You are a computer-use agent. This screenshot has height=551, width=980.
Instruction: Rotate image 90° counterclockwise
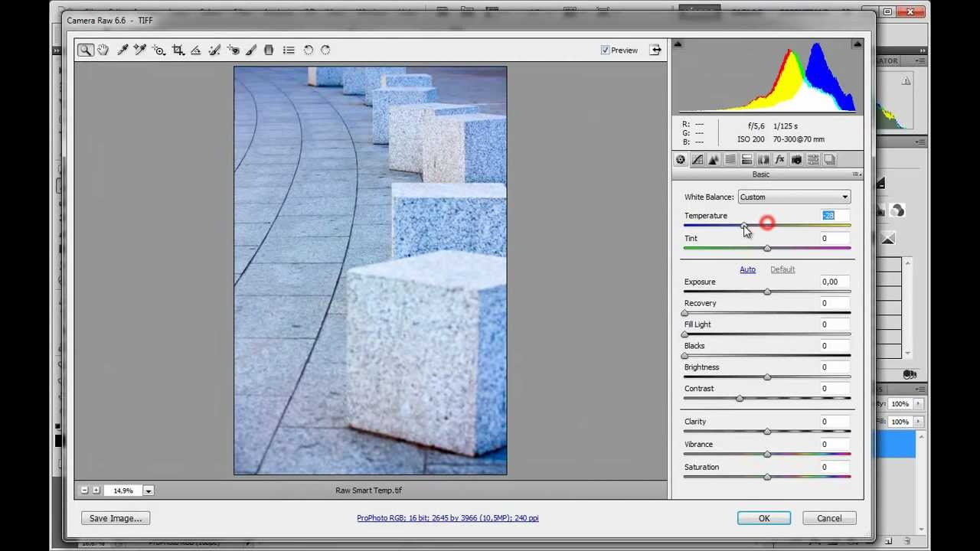(x=309, y=50)
